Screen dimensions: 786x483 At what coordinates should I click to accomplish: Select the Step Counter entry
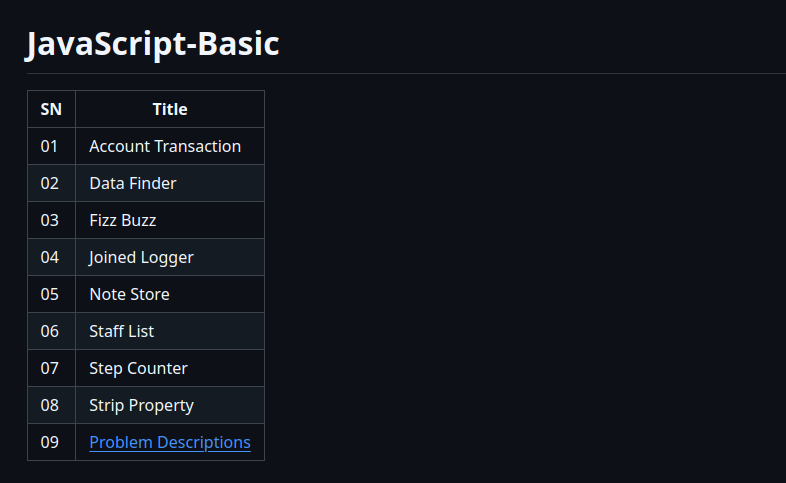coord(138,368)
